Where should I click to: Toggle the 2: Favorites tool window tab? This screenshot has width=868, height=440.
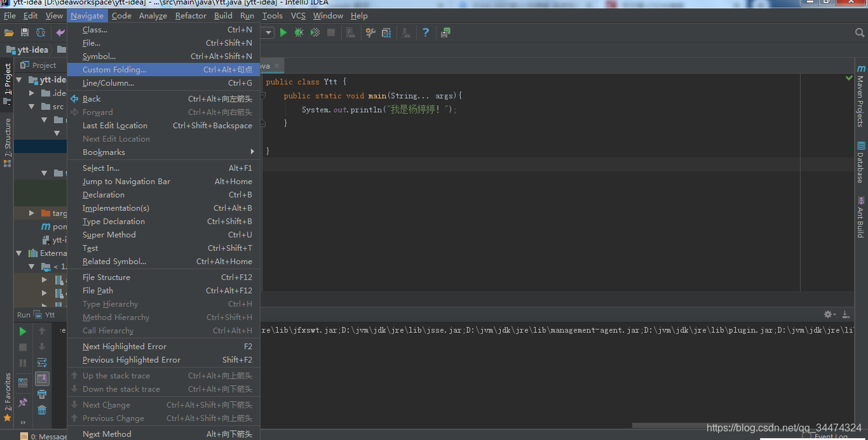pyautogui.click(x=8, y=397)
